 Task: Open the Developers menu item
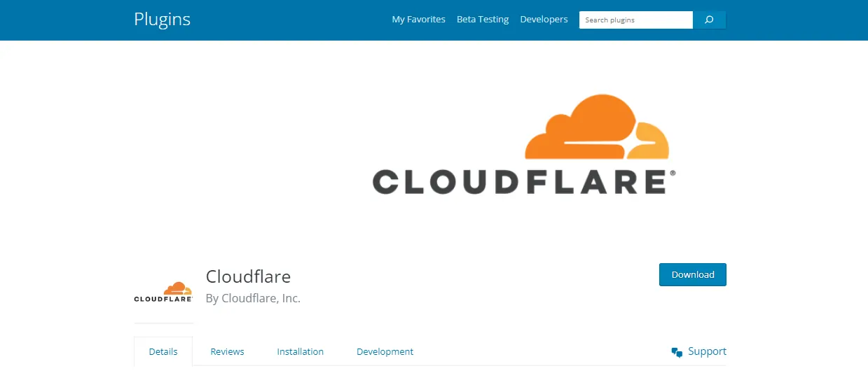point(544,20)
